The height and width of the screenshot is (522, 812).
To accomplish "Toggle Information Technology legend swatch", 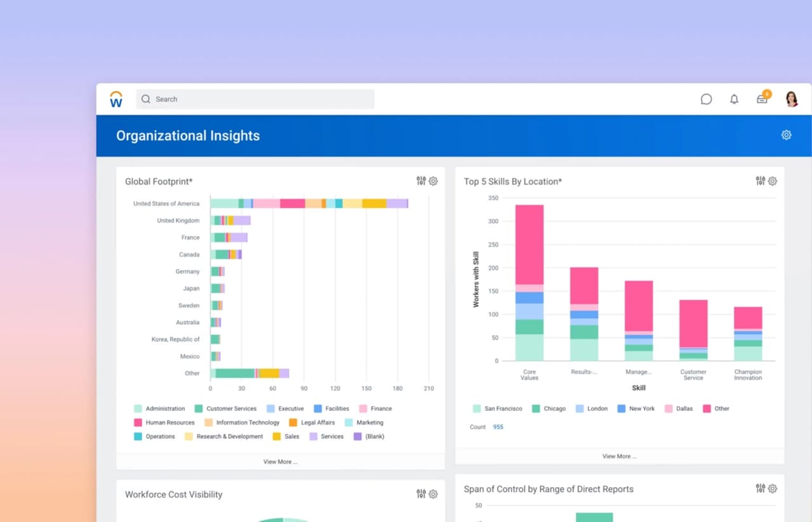I will point(209,422).
